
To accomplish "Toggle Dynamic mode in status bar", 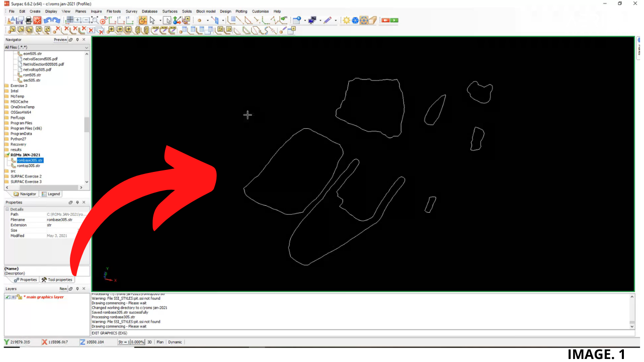I will click(x=175, y=342).
